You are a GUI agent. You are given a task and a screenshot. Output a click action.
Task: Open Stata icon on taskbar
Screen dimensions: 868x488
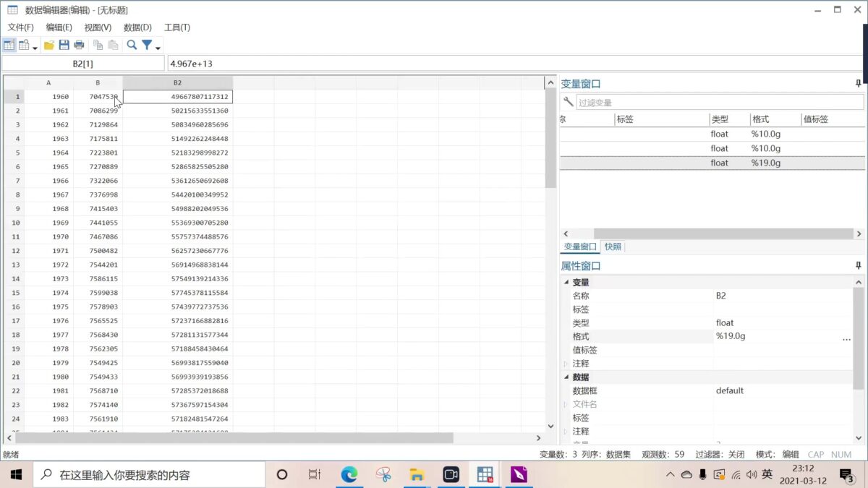coord(485,475)
